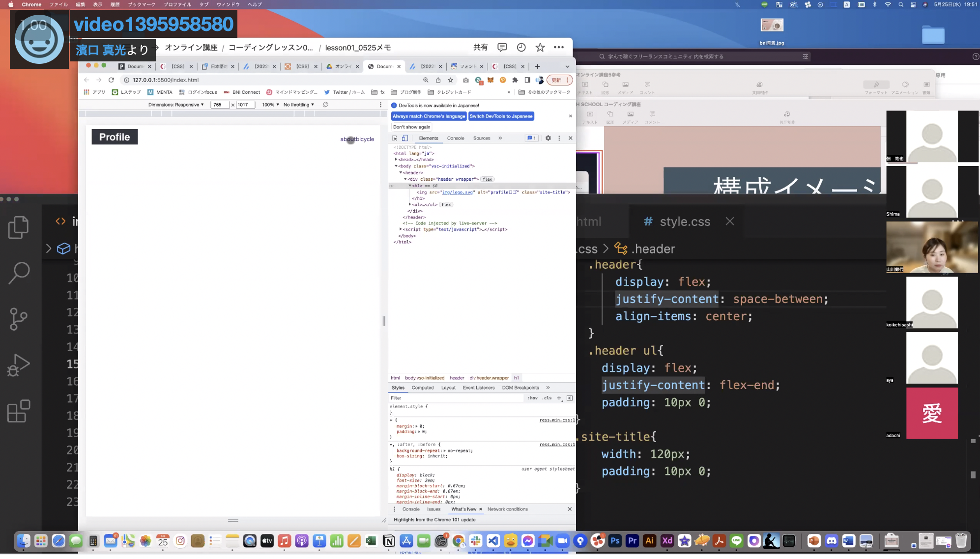
Task: Click the viewport width field 765
Action: coord(220,105)
